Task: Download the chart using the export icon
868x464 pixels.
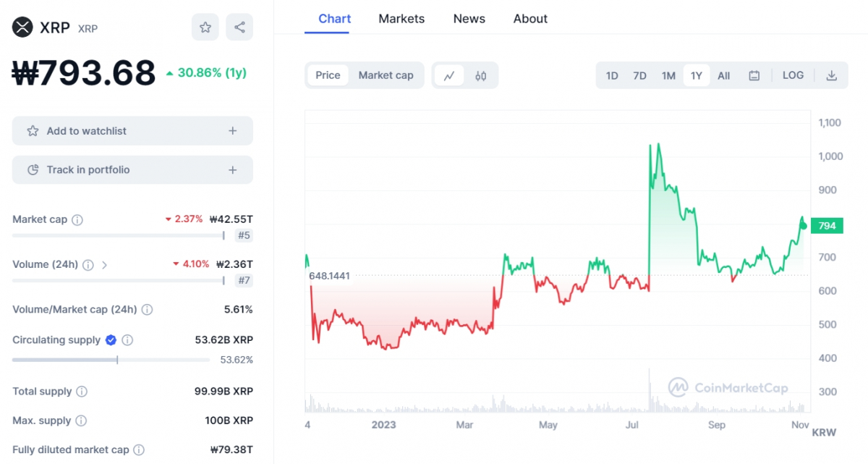Action: coord(831,75)
